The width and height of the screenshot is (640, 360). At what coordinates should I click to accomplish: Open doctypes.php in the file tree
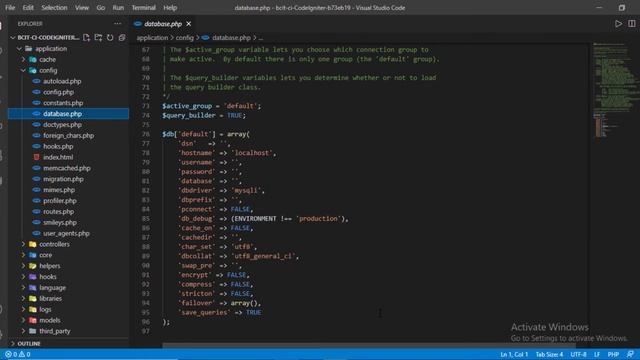[x=69, y=124]
